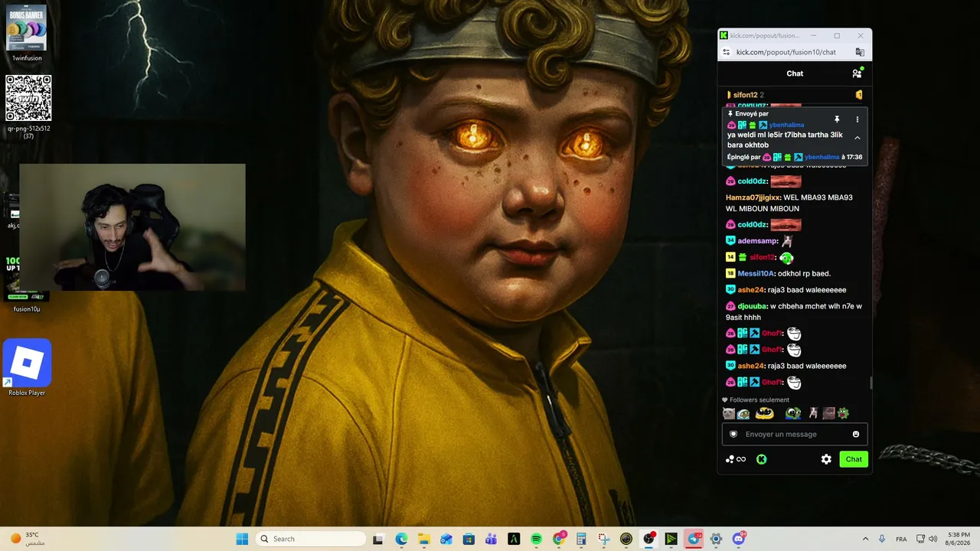Open Microsoft Teams from the taskbar

pyautogui.click(x=491, y=539)
